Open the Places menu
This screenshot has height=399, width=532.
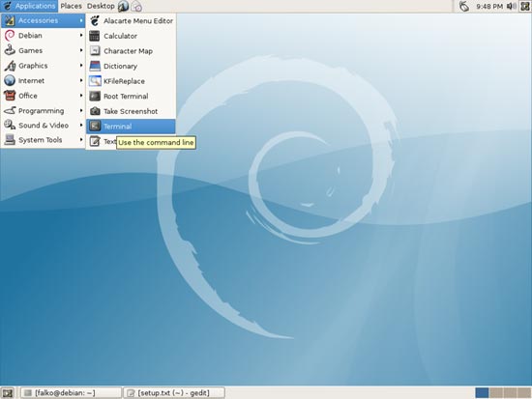tap(71, 6)
